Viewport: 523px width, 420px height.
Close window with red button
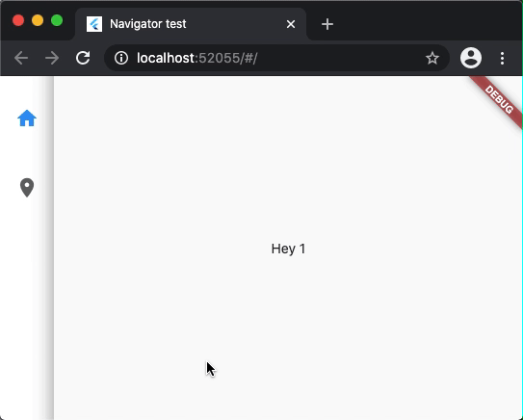(x=18, y=20)
